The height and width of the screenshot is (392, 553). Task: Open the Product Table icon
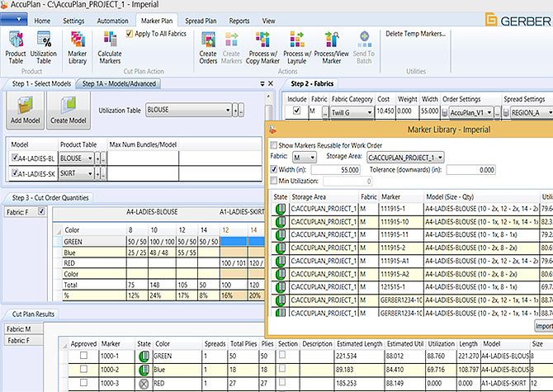(16, 40)
